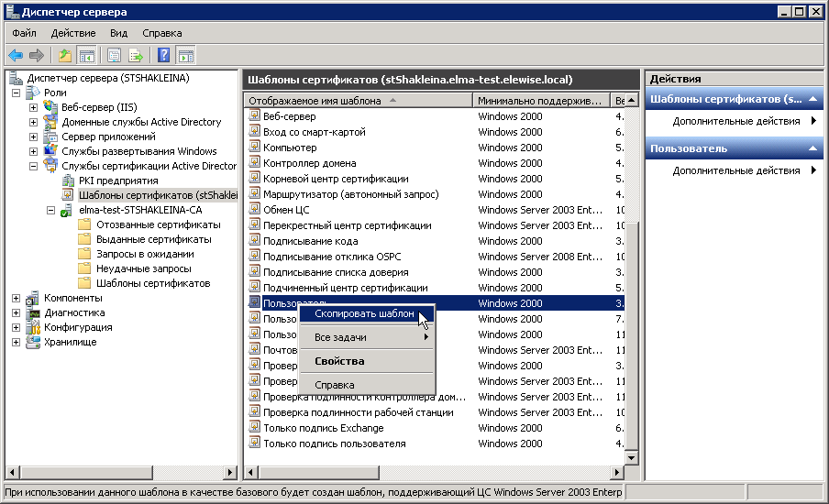
Task: Expand the Конфигурация tree node
Action: pos(17,327)
